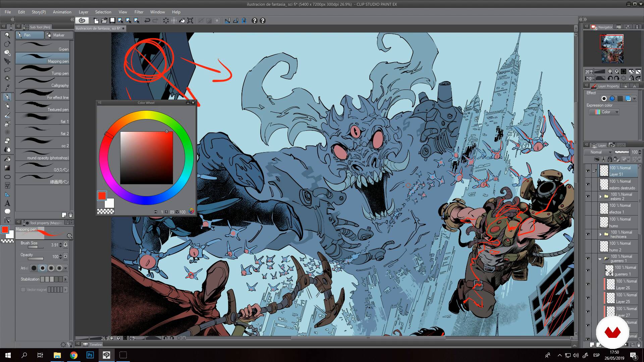644x362 pixels.
Task: Select the Eyedropper tool
Action: 7,87
